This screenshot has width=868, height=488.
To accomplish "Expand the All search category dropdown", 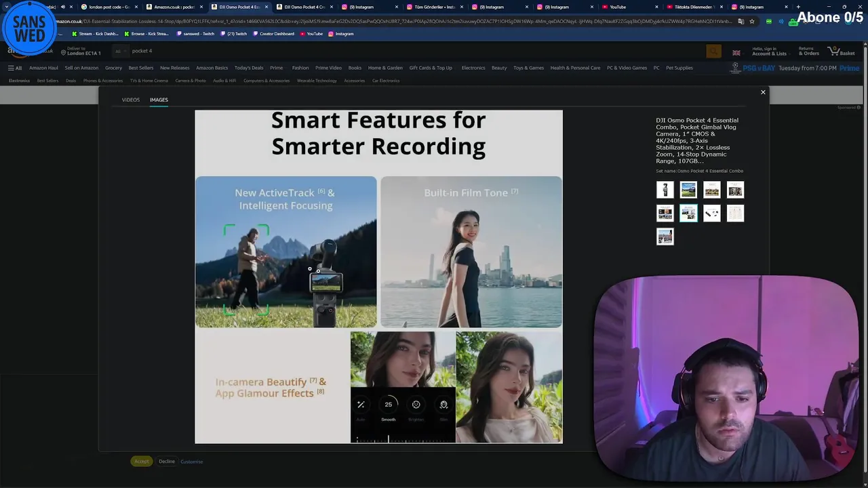I will click(x=119, y=51).
